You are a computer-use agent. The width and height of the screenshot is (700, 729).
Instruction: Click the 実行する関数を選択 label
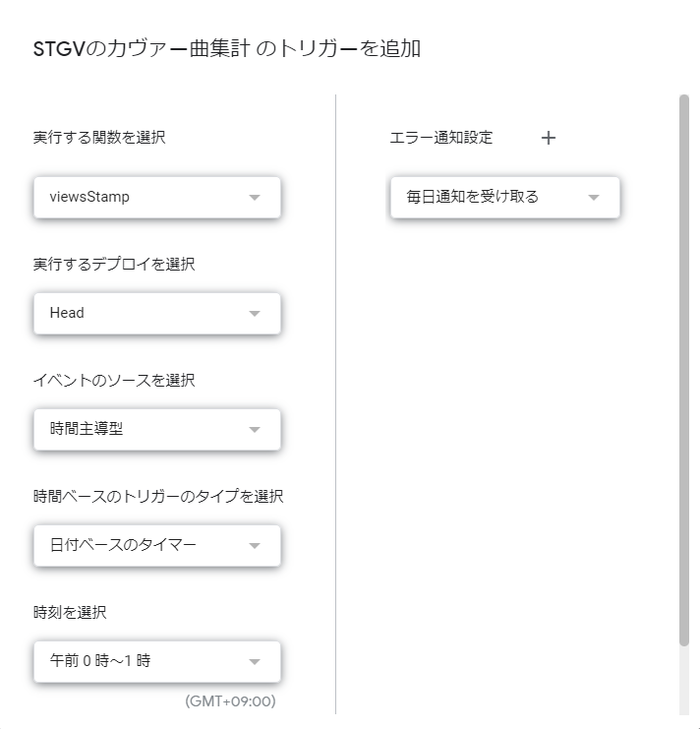click(x=99, y=137)
